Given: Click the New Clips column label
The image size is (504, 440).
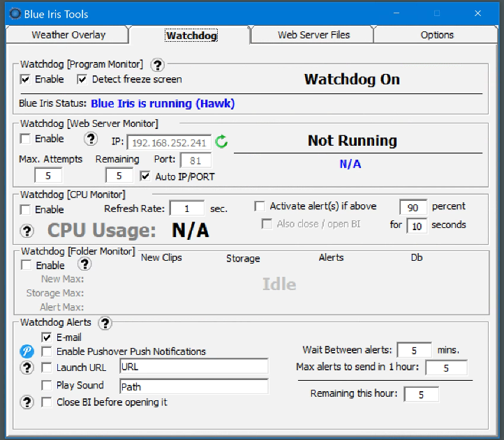Looking at the screenshot, I should [161, 257].
